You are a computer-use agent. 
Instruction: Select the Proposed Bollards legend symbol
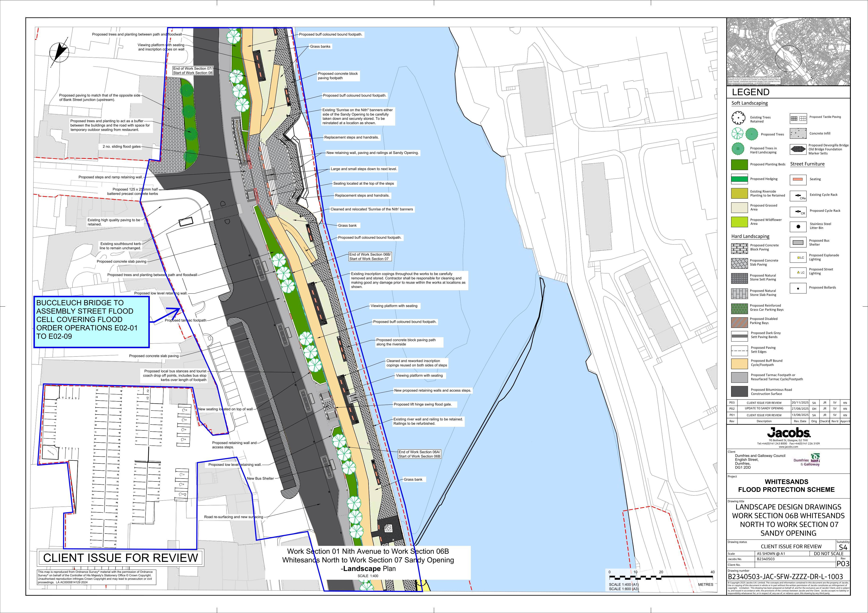(798, 288)
